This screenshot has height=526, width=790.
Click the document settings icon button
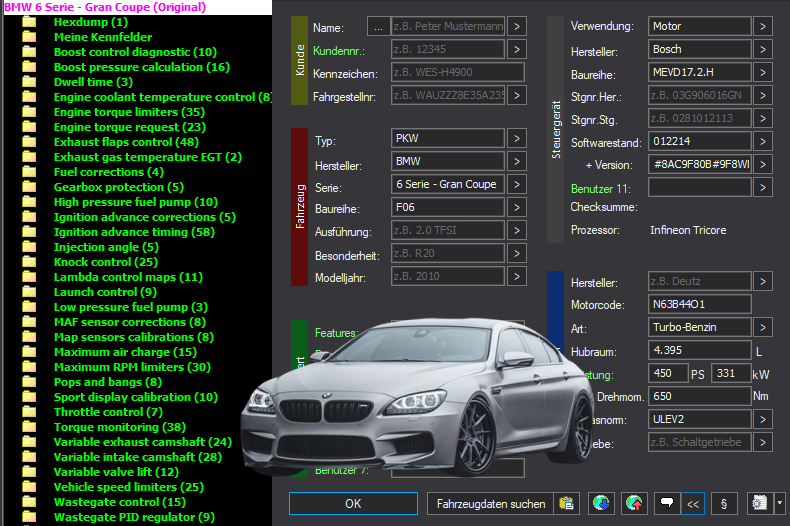(x=759, y=503)
